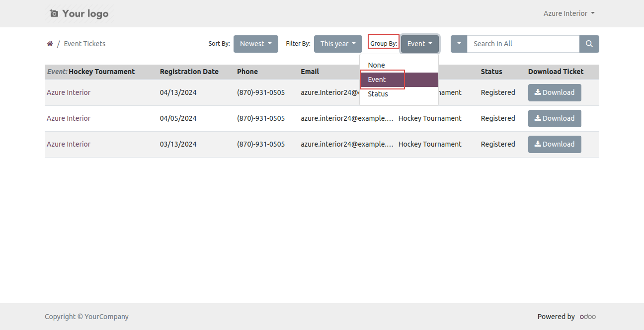The image size is (644, 330).
Task: Click the 04/05/2024 registration date
Action: 178,118
